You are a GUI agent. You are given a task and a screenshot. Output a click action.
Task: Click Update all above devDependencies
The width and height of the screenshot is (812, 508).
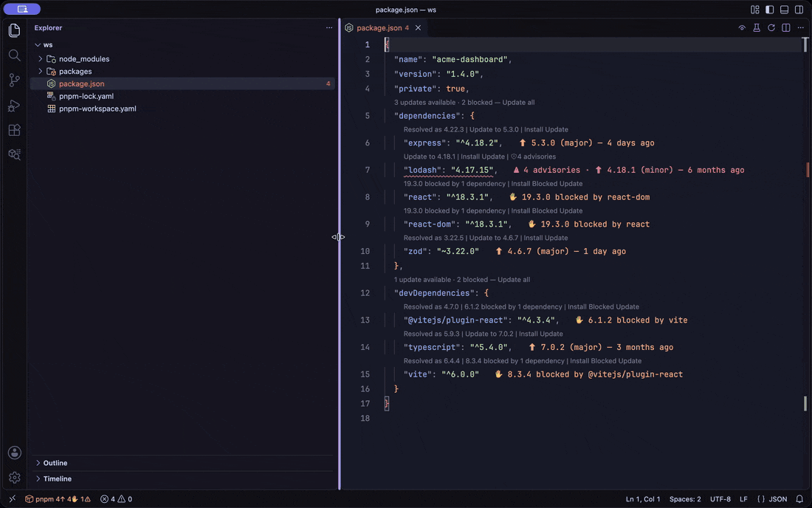[x=513, y=280]
